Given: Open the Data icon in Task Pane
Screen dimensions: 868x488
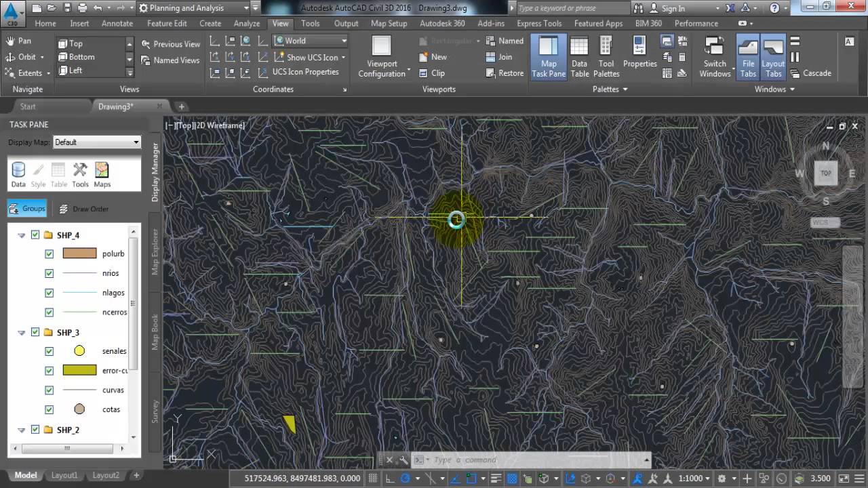Looking at the screenshot, I should (18, 175).
